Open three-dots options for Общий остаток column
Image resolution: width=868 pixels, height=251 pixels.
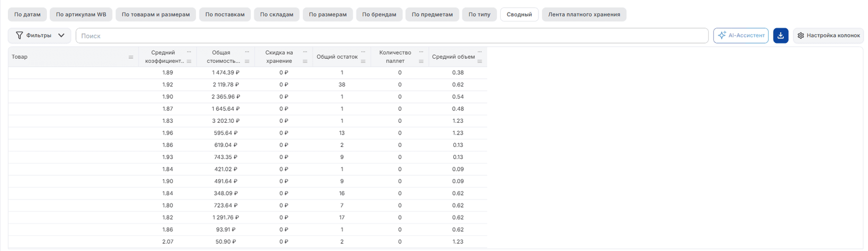click(x=363, y=51)
